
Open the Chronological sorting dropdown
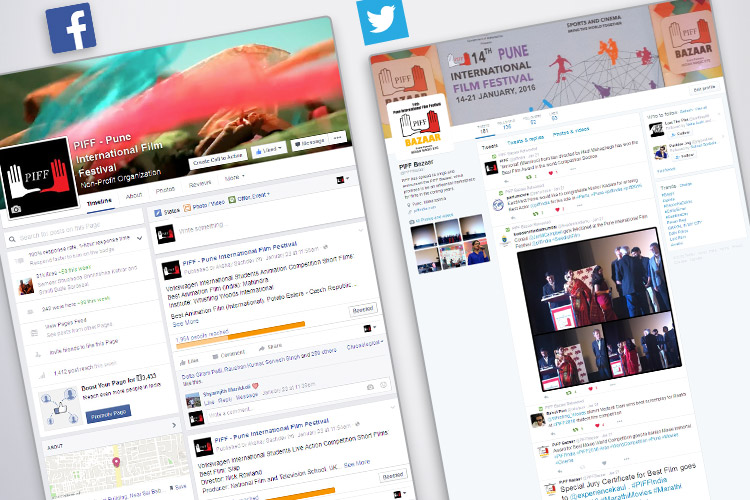click(x=364, y=344)
